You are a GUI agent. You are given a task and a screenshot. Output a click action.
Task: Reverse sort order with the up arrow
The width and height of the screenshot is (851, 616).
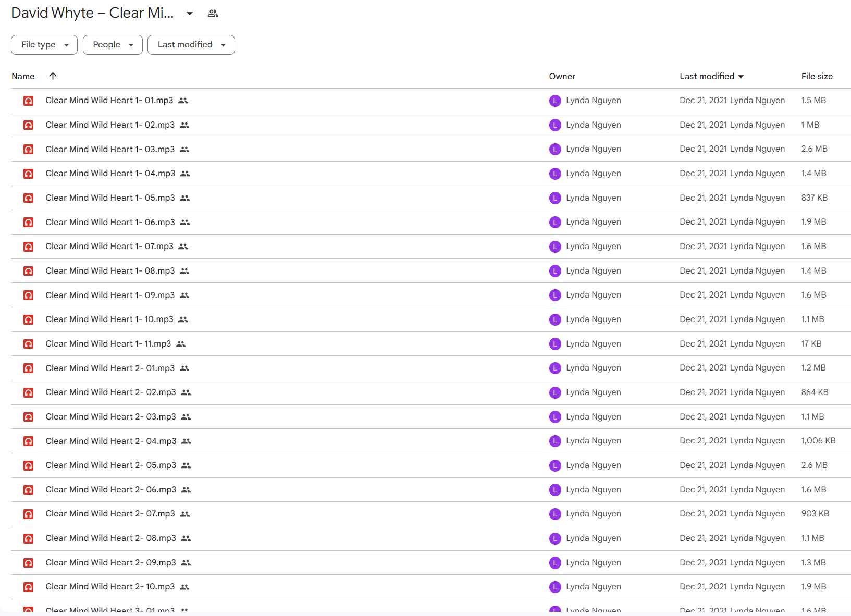tap(53, 76)
